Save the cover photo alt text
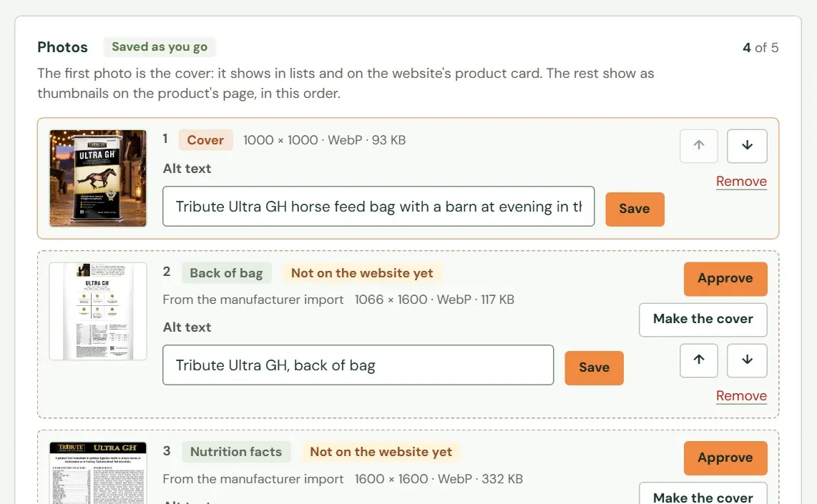The width and height of the screenshot is (817, 504). click(x=635, y=209)
